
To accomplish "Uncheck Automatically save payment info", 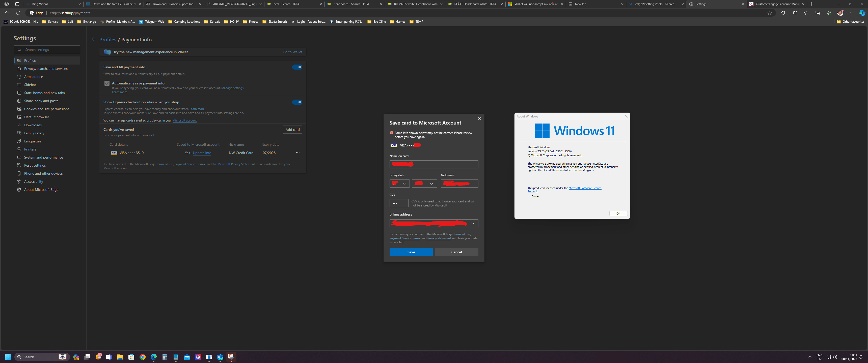I will pos(107,83).
